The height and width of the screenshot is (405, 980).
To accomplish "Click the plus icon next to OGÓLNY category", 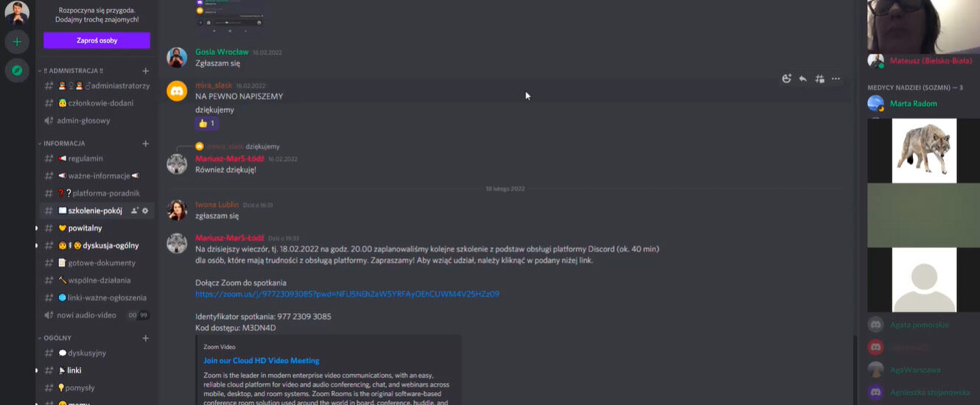I will [145, 338].
